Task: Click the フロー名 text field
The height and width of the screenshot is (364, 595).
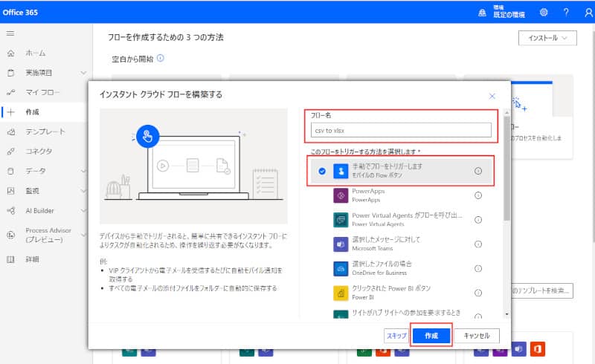Action: [401, 131]
